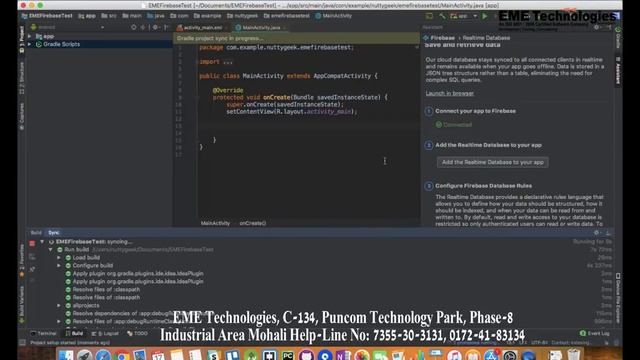Screen dimensions: 640x360
Task: Open the Device File Explorer side tab
Action: [618, 298]
